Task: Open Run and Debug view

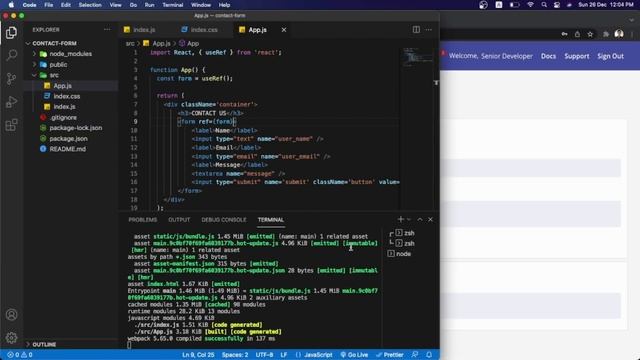Action: point(11,102)
